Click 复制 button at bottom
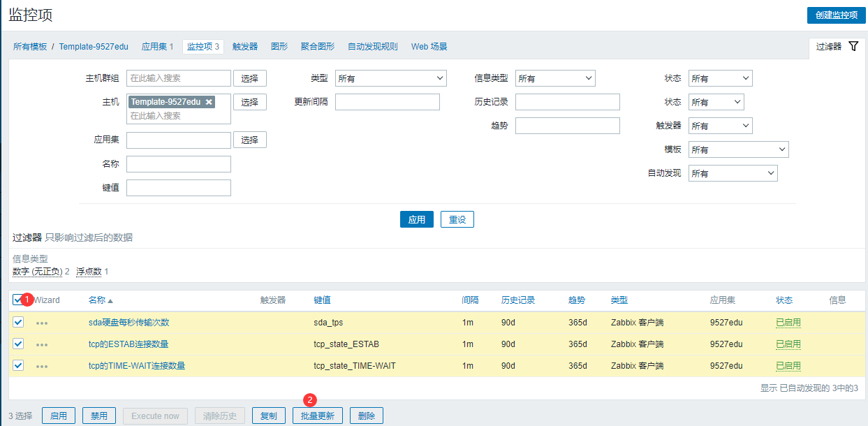The height and width of the screenshot is (426, 868). [269, 416]
